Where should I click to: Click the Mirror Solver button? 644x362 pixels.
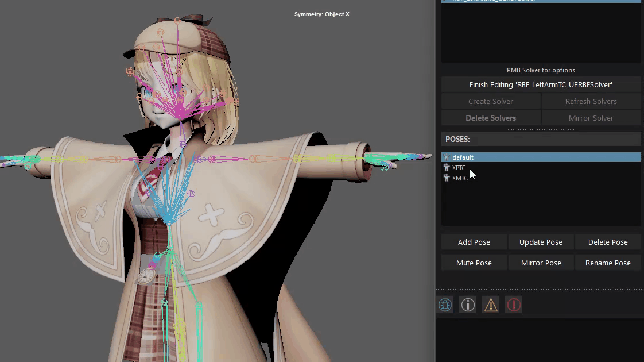[591, 118]
